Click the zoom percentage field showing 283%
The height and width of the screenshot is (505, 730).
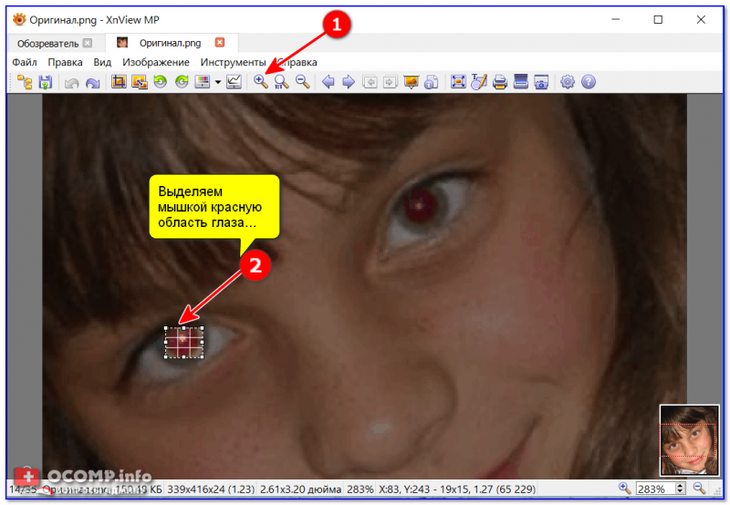[656, 489]
